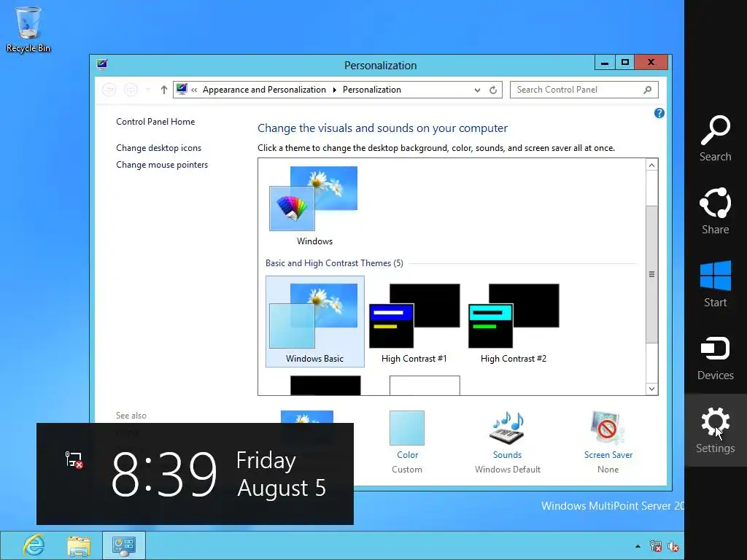The width and height of the screenshot is (747, 560).
Task: Expand the breadcrumb chevron before Appearance
Action: pyautogui.click(x=194, y=90)
